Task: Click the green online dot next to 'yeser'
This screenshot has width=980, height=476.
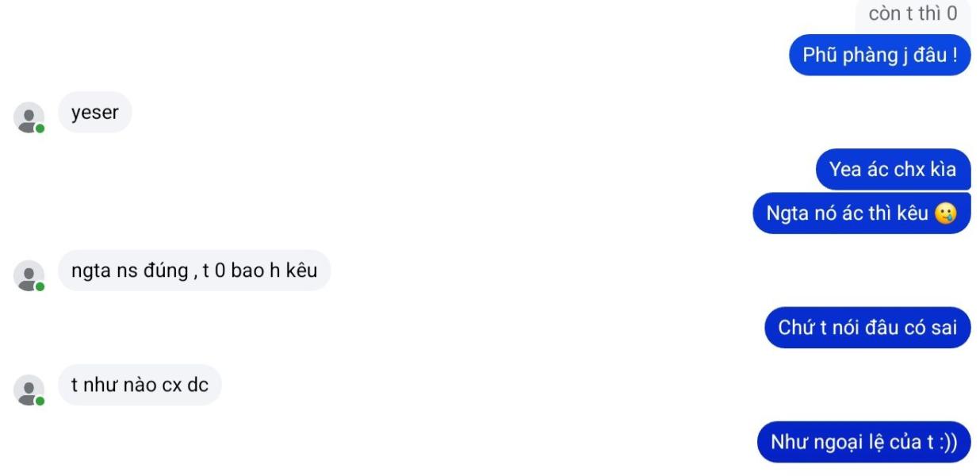Action: [40, 129]
